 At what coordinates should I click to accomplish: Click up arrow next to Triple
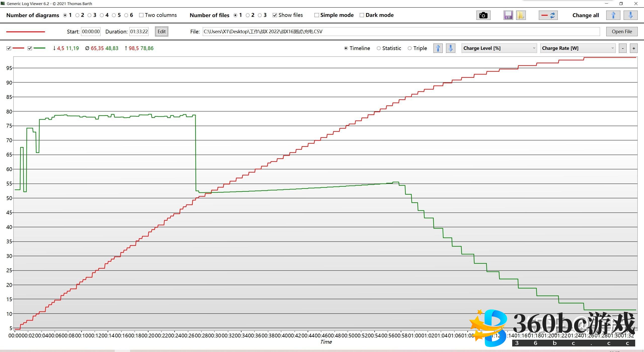pos(438,48)
